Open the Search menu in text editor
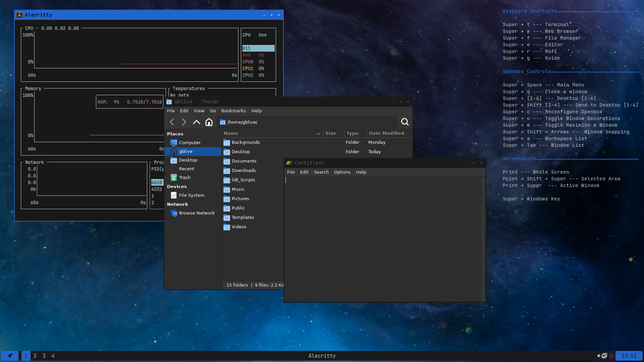This screenshot has width=644, height=362. pyautogui.click(x=321, y=172)
